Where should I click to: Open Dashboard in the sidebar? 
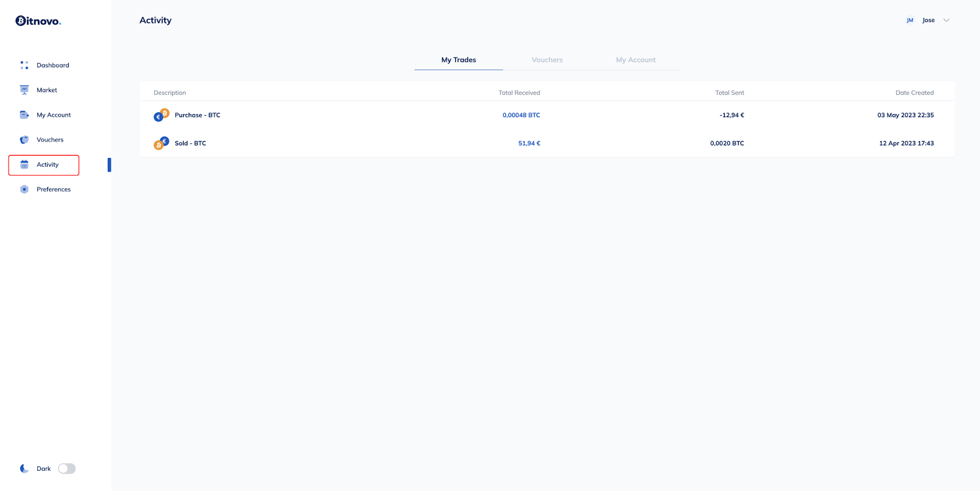pyautogui.click(x=53, y=65)
